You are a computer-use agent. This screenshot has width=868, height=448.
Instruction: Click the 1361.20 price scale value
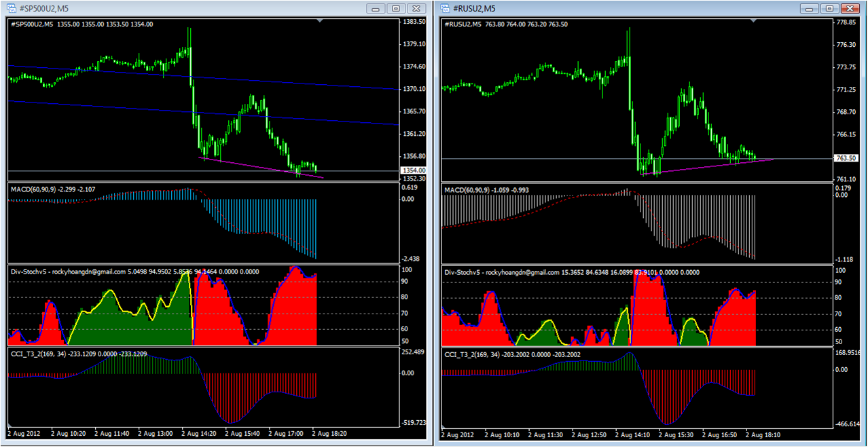click(x=414, y=134)
